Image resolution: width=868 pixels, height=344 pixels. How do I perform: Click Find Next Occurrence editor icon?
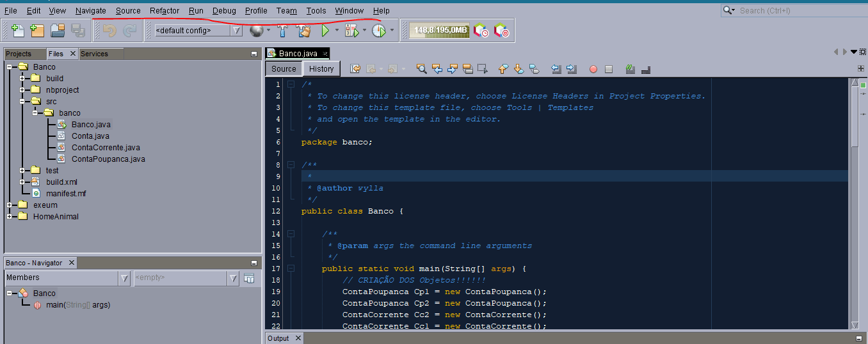[453, 68]
